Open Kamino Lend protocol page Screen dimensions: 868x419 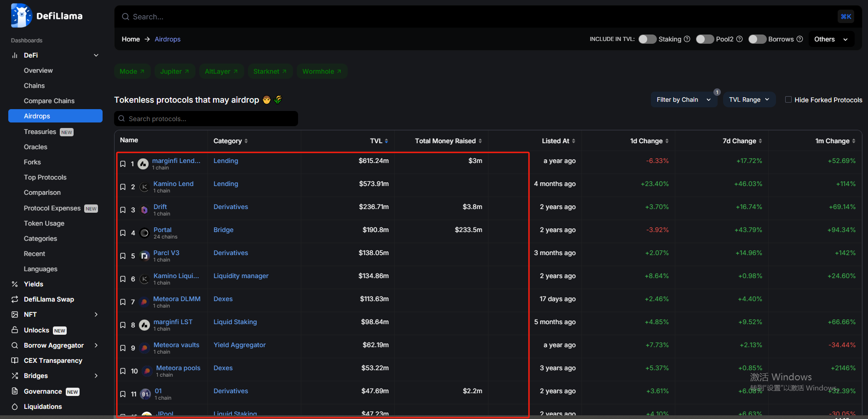point(173,184)
